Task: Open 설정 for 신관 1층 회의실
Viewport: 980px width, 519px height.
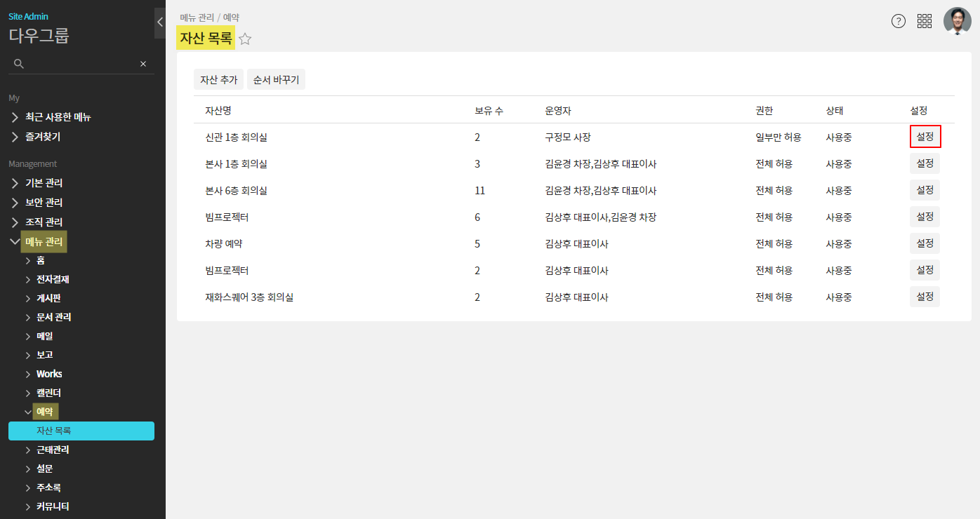Action: coord(925,137)
